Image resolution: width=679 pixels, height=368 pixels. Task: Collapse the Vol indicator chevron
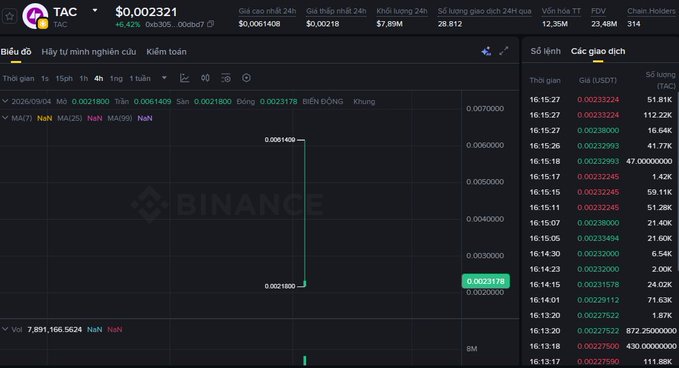5,329
